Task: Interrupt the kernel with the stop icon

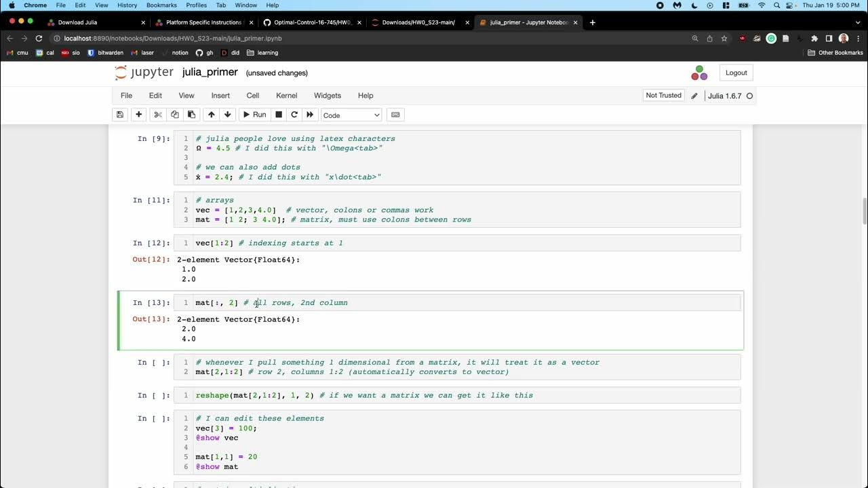Action: tap(278, 115)
